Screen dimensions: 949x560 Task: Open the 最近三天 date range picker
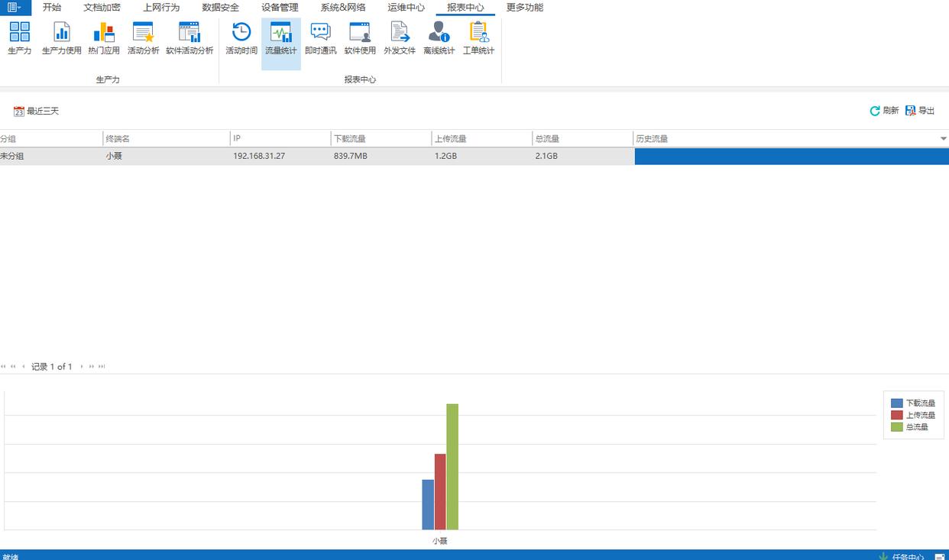coord(37,111)
